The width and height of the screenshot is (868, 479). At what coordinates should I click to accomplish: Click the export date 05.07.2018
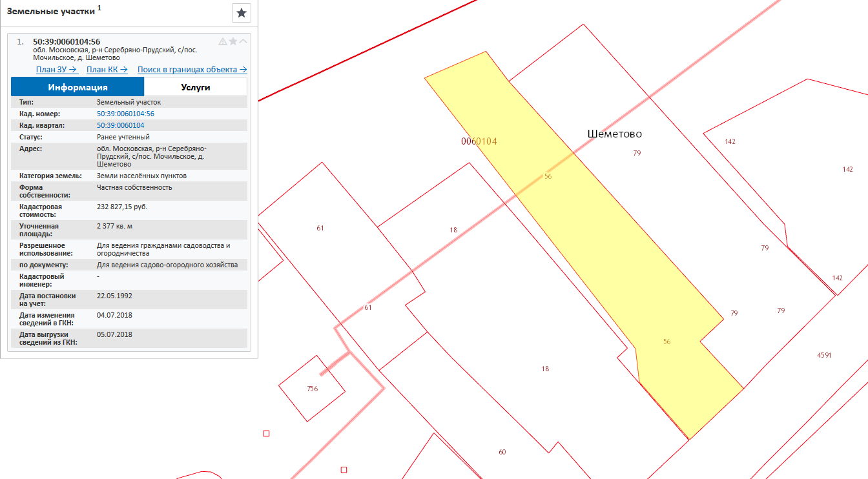(114, 334)
